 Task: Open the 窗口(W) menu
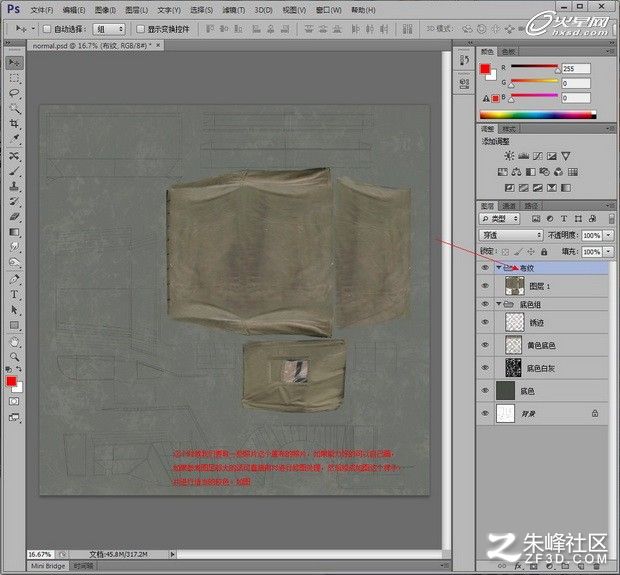(x=329, y=10)
